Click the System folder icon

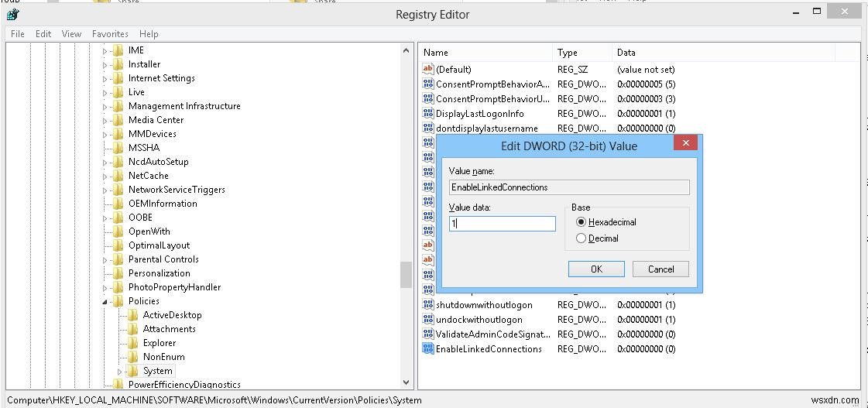point(132,371)
